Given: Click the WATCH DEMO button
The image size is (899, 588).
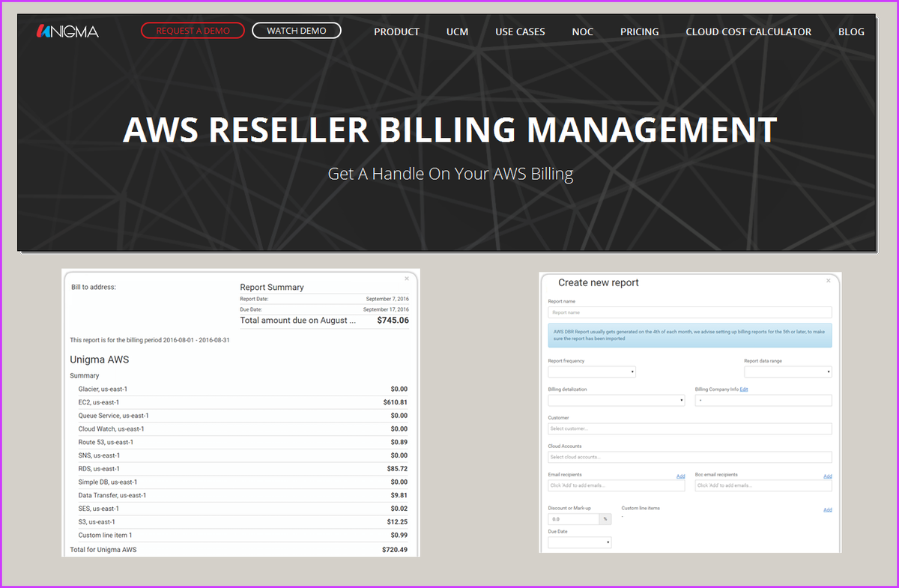Looking at the screenshot, I should point(297,31).
